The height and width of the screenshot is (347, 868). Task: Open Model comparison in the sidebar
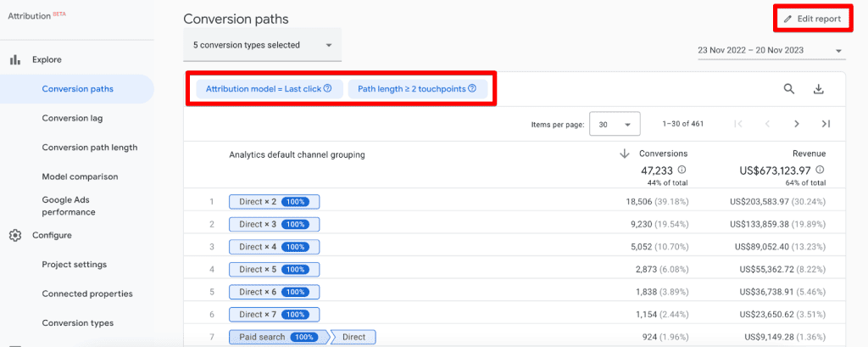[80, 176]
